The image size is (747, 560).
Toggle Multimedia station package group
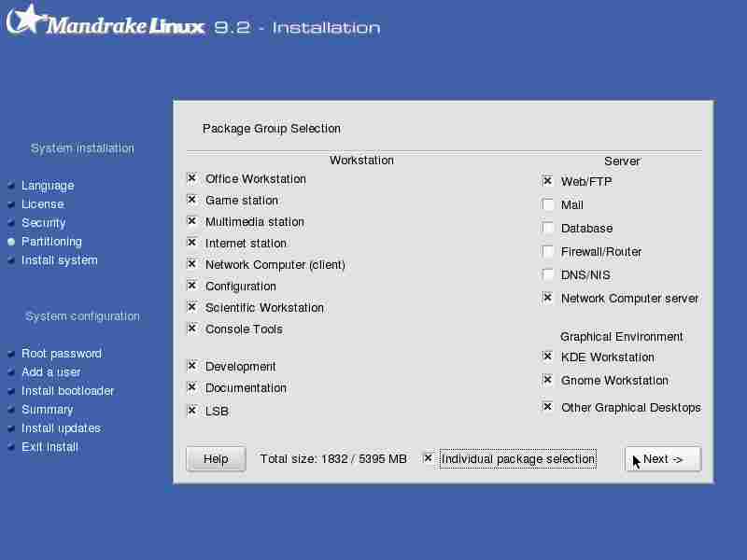tap(192, 221)
